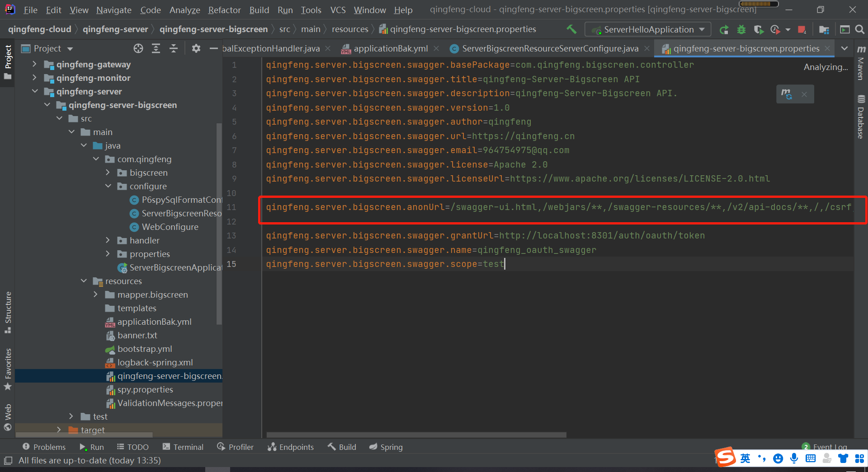Collapse the qingfeng-server-bigscreen module
This screenshot has height=472, width=868.
(x=47, y=105)
